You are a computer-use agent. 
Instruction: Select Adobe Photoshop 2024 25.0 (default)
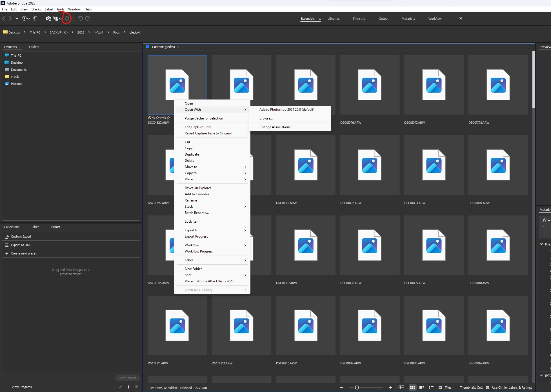(287, 110)
